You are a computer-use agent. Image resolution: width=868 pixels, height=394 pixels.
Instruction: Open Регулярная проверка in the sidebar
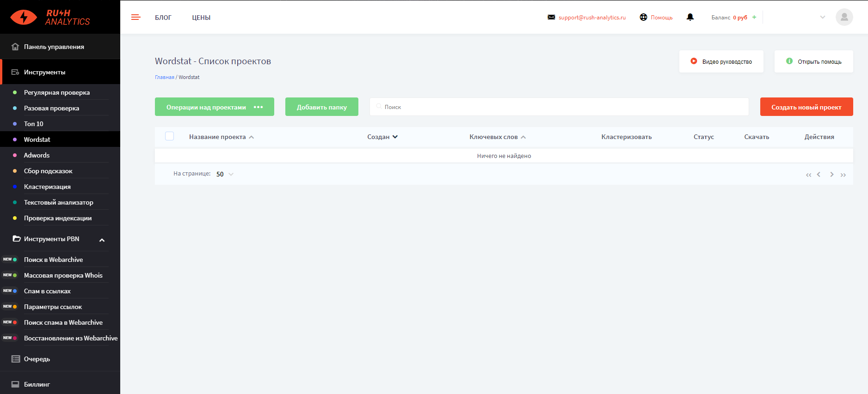57,92
